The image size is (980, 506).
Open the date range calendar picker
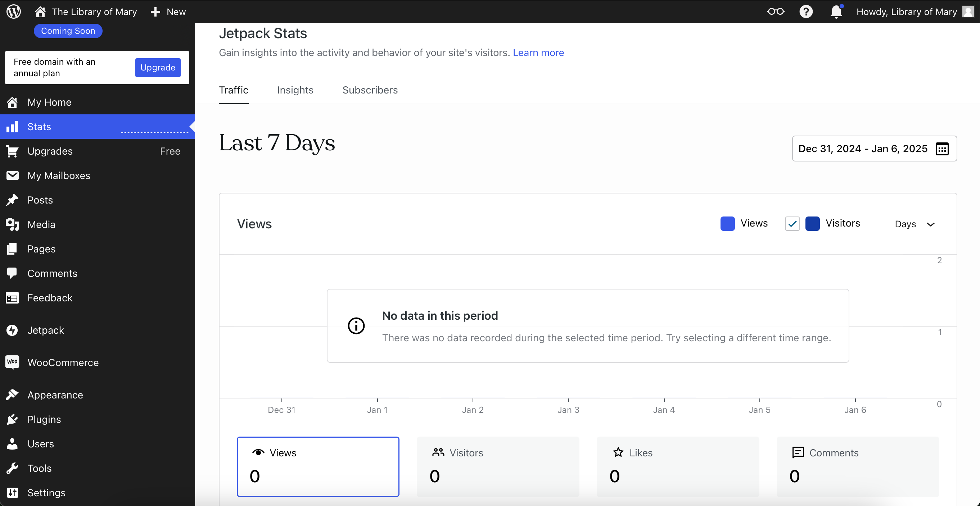pos(942,149)
